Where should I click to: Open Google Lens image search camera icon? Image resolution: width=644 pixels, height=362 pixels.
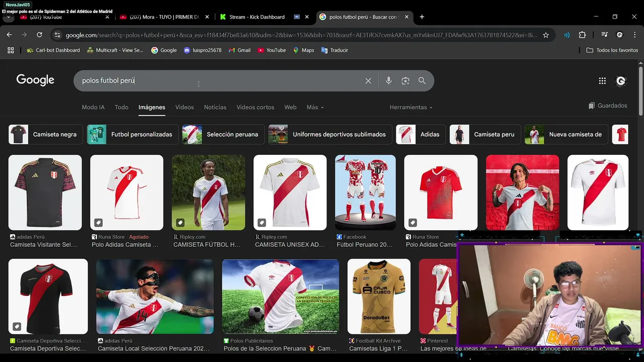click(405, 81)
